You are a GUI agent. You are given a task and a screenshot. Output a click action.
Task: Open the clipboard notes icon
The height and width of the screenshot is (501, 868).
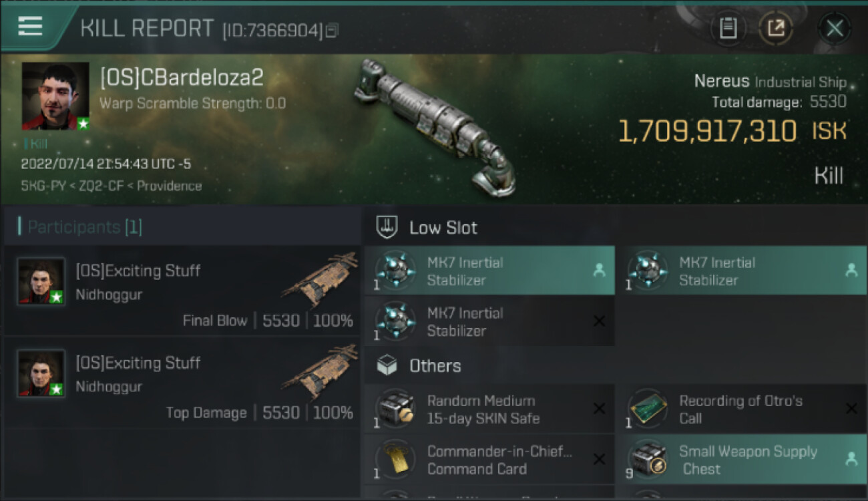click(728, 28)
